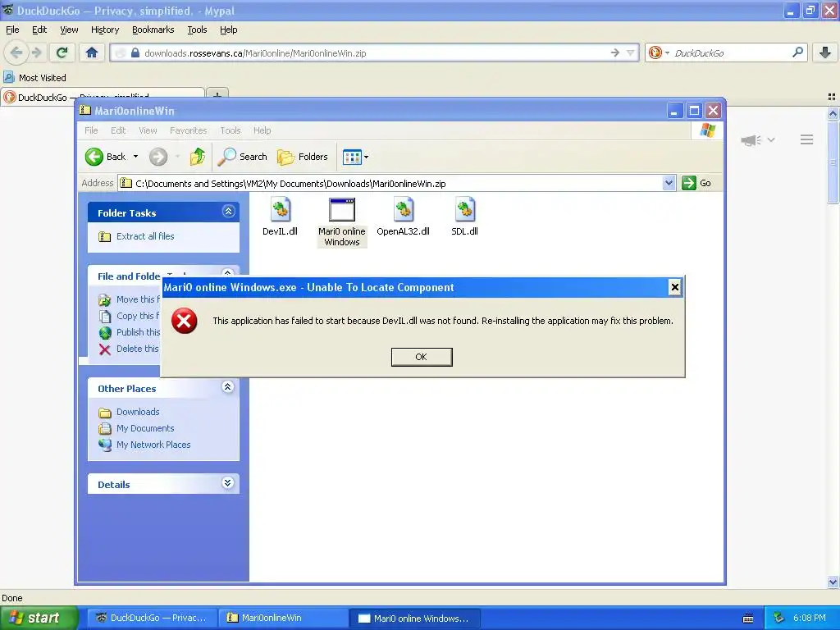
Task: Open Mypal browser Bookmarks menu
Action: (153, 30)
